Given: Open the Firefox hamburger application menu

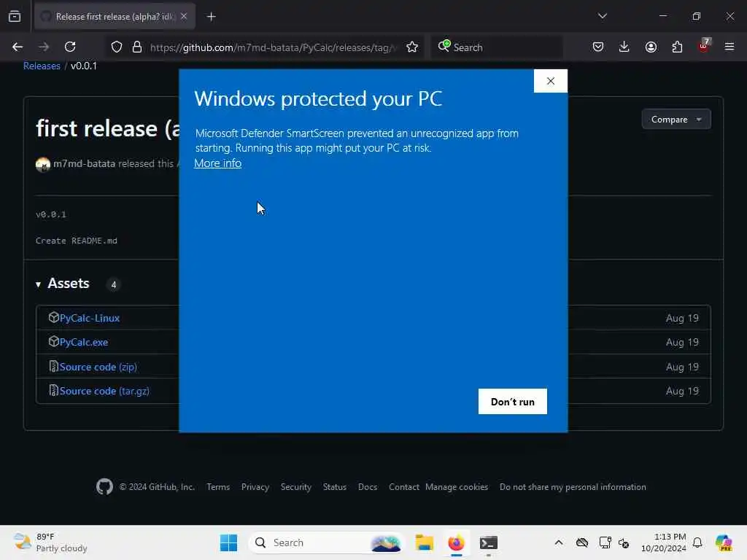Looking at the screenshot, I should [x=729, y=47].
